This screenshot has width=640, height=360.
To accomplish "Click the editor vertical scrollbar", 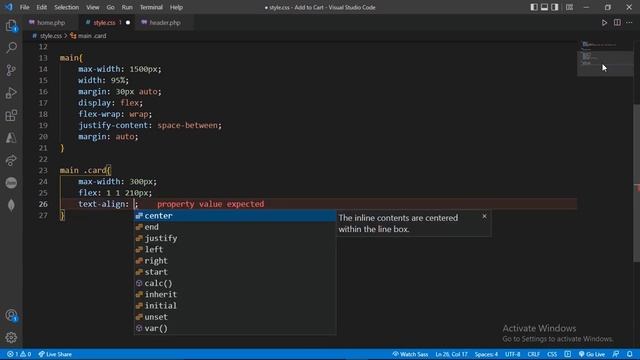I will tap(636, 184).
